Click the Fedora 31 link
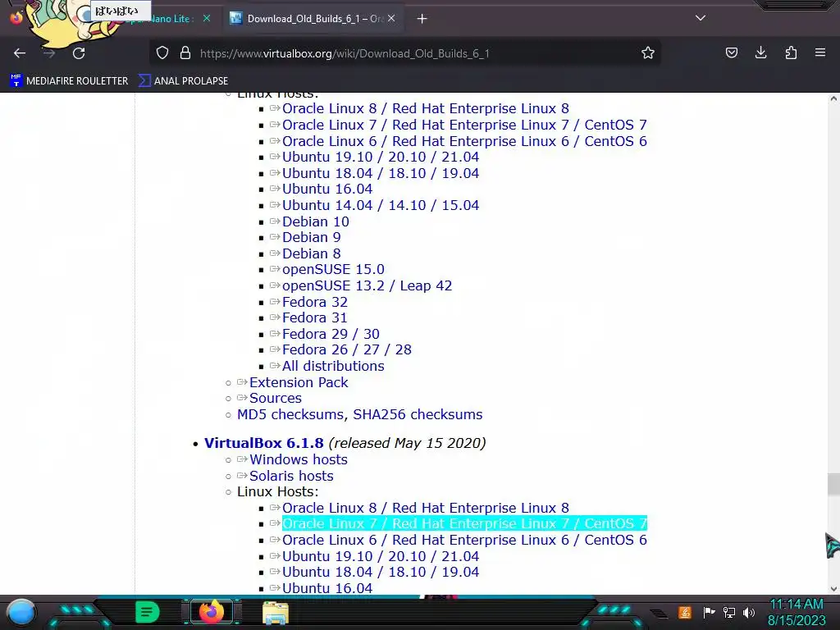This screenshot has height=630, width=840. point(315,317)
